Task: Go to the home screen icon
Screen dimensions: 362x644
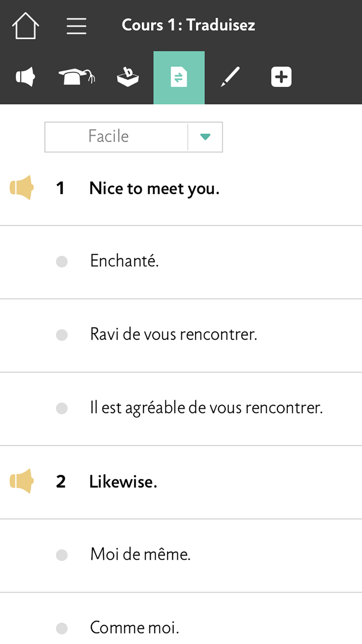Action: point(26,25)
